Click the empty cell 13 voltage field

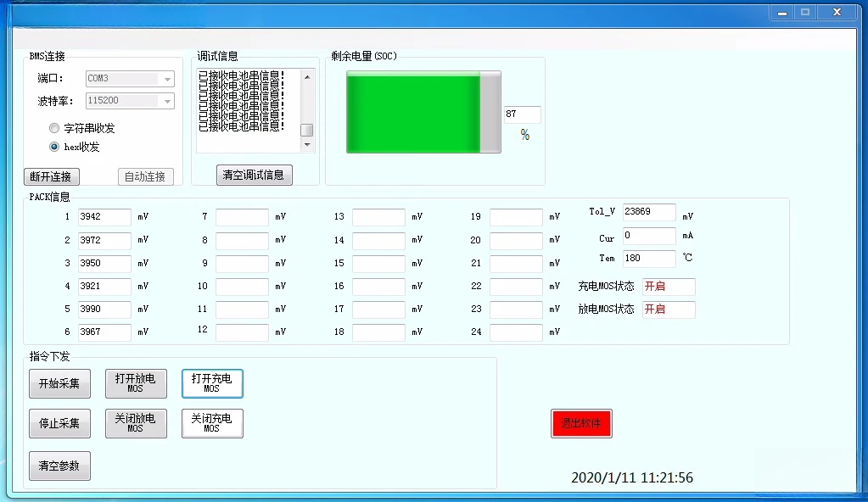coord(378,217)
